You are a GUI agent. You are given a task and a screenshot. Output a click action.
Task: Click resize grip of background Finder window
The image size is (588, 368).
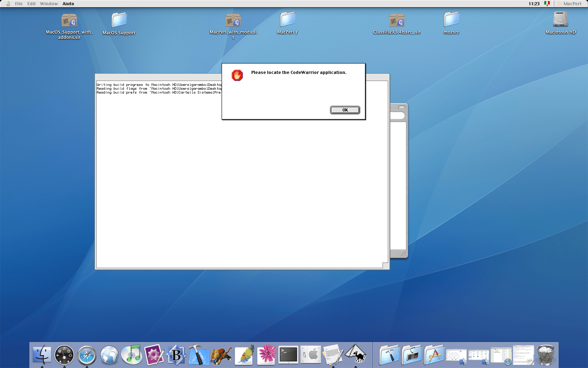click(403, 254)
